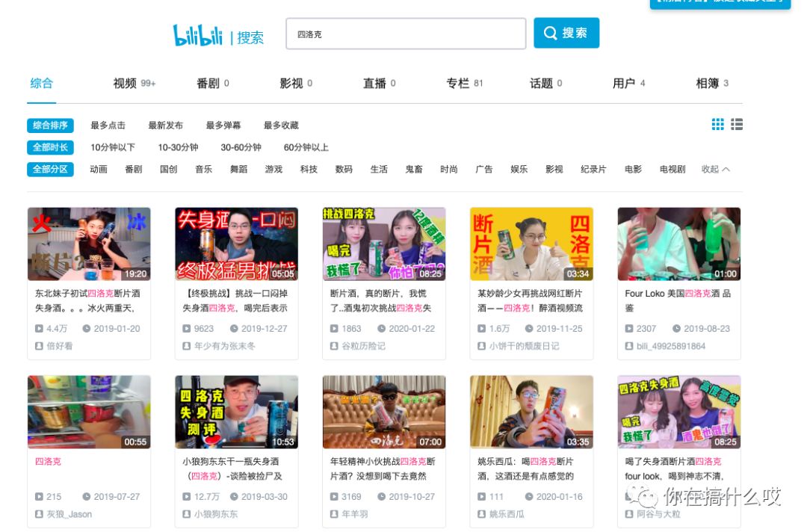
Task: Open sofa video thumbnail 07:00
Action: (384, 412)
